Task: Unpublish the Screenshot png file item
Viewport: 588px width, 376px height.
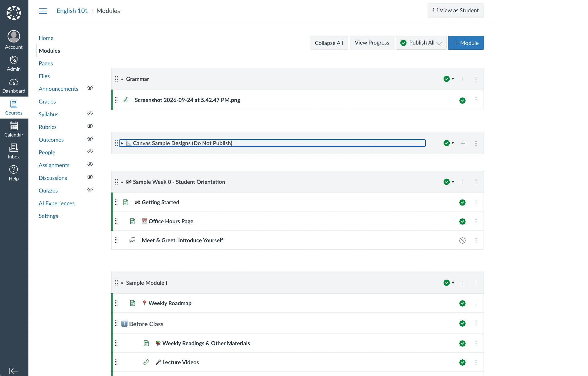Action: (463, 100)
